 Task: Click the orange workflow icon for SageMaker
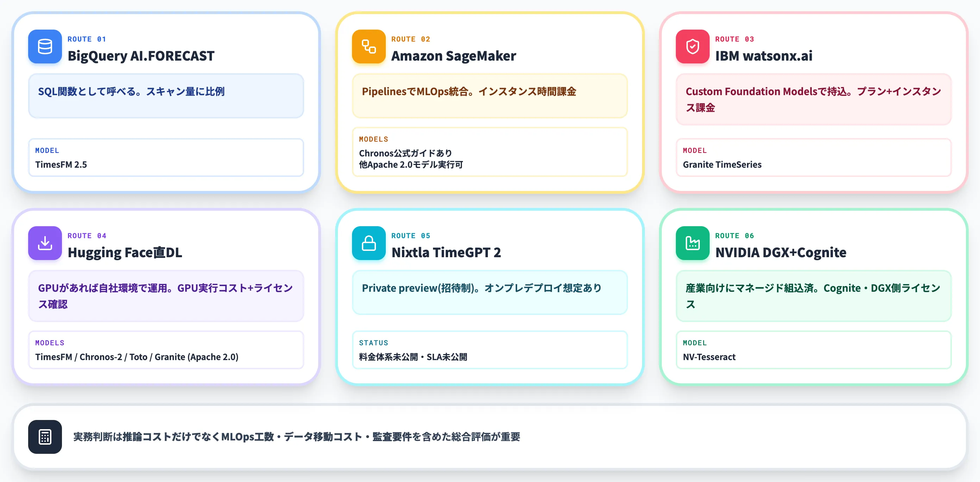click(369, 47)
